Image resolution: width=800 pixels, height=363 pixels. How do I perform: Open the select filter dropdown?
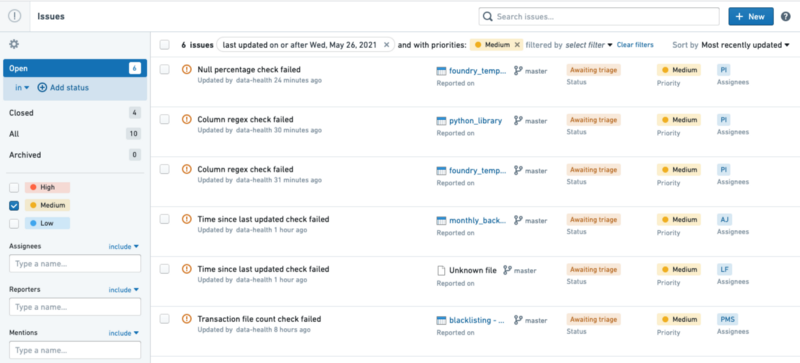coord(589,45)
